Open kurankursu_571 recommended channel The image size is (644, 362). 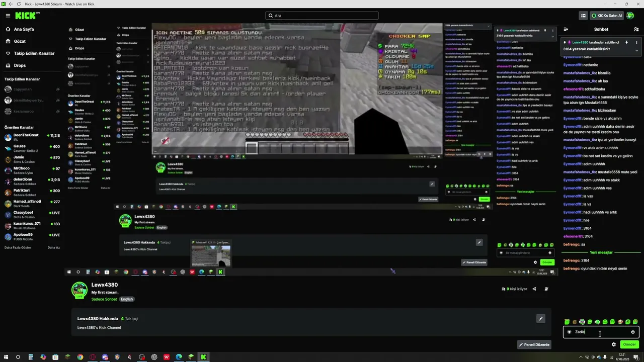32,225
